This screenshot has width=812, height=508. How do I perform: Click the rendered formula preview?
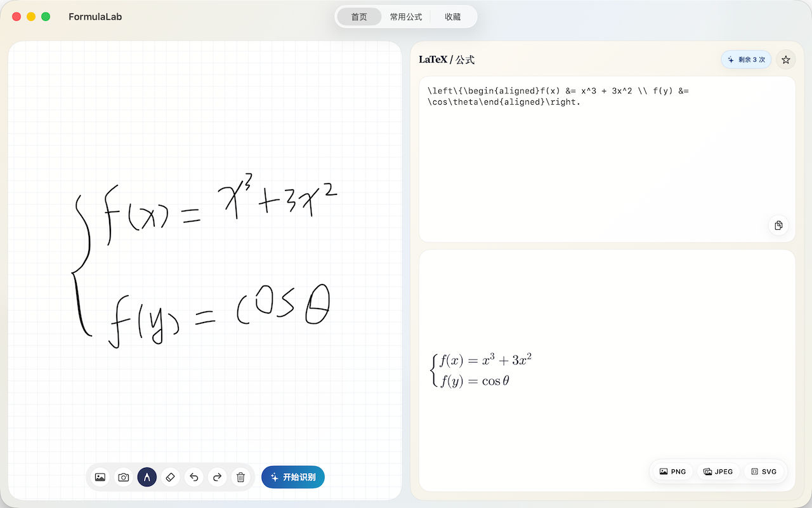481,371
